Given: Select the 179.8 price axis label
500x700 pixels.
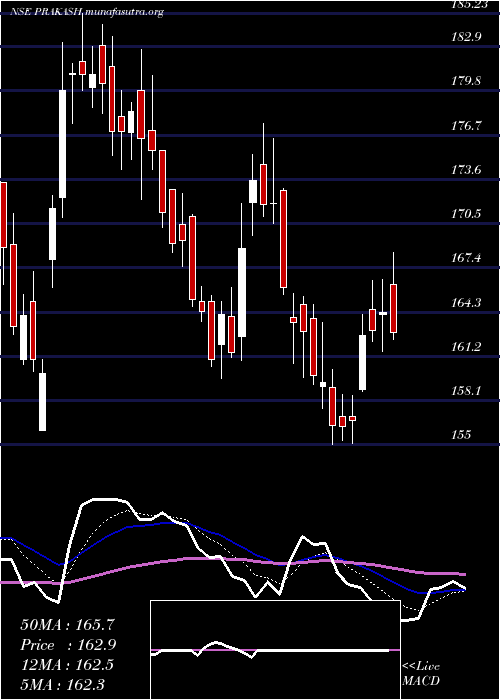Looking at the screenshot, I should (x=466, y=81).
